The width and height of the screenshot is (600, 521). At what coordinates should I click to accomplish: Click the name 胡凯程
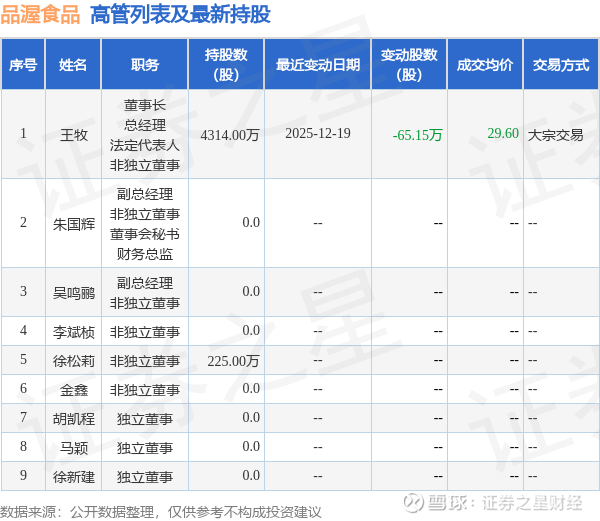73,419
